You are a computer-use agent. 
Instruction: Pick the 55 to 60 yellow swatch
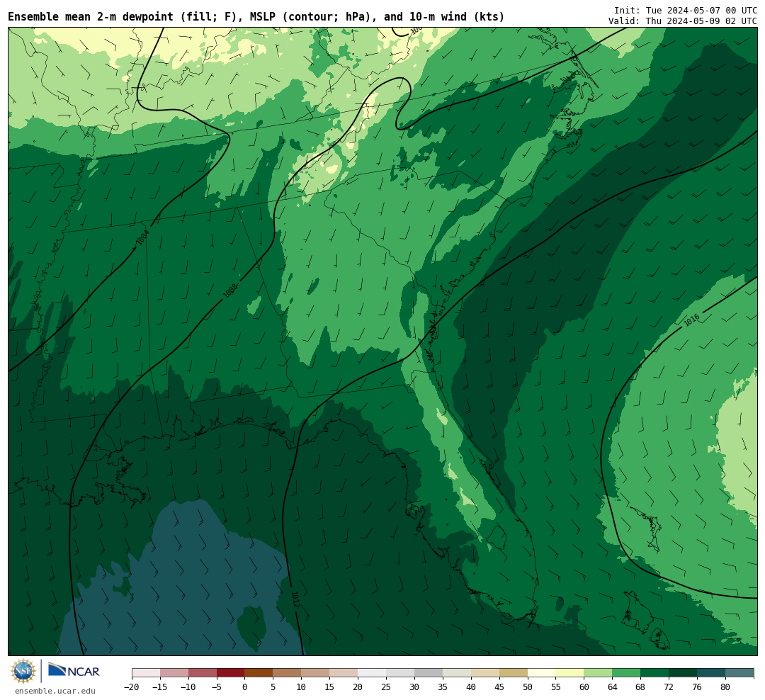[x=570, y=673]
